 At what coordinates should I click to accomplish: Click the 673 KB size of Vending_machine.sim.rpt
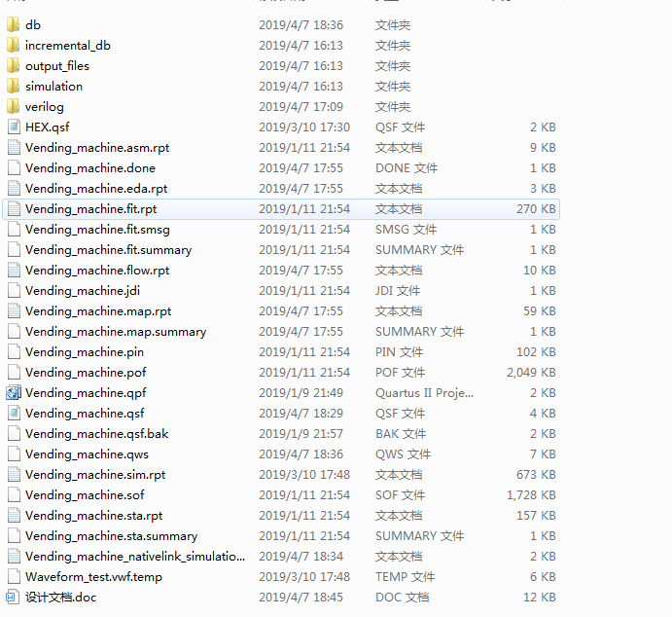coord(536,475)
